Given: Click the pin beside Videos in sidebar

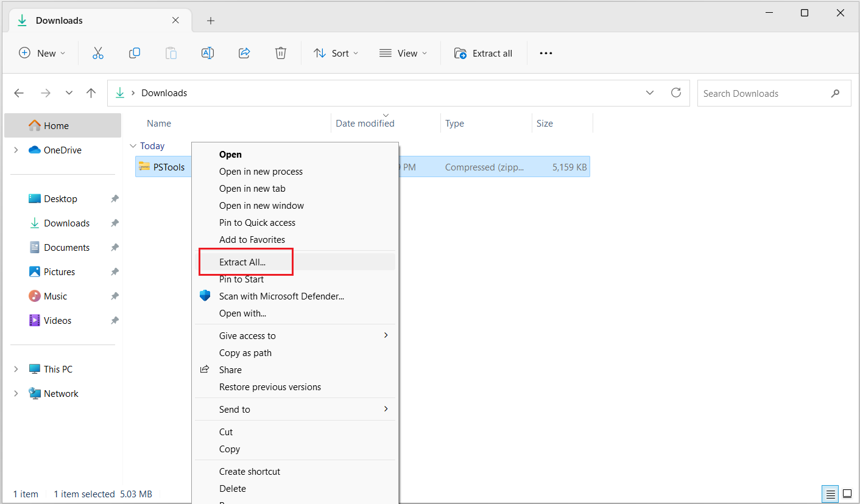Looking at the screenshot, I should pos(115,321).
